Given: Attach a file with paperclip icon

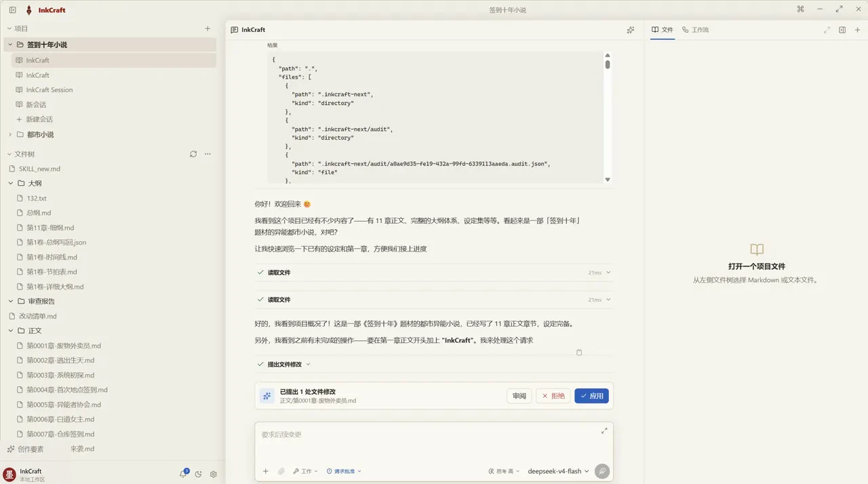Looking at the screenshot, I should pos(281,471).
